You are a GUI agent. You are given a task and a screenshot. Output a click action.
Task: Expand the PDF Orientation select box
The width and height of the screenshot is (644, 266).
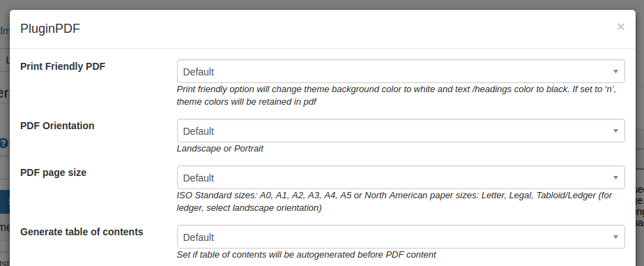tap(401, 131)
